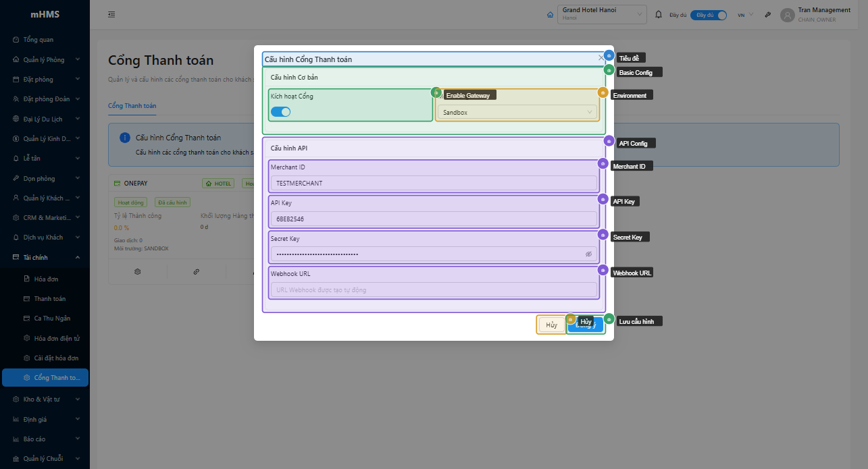The height and width of the screenshot is (469, 868).
Task: Open the Sandbox environment dropdown
Action: pyautogui.click(x=517, y=113)
